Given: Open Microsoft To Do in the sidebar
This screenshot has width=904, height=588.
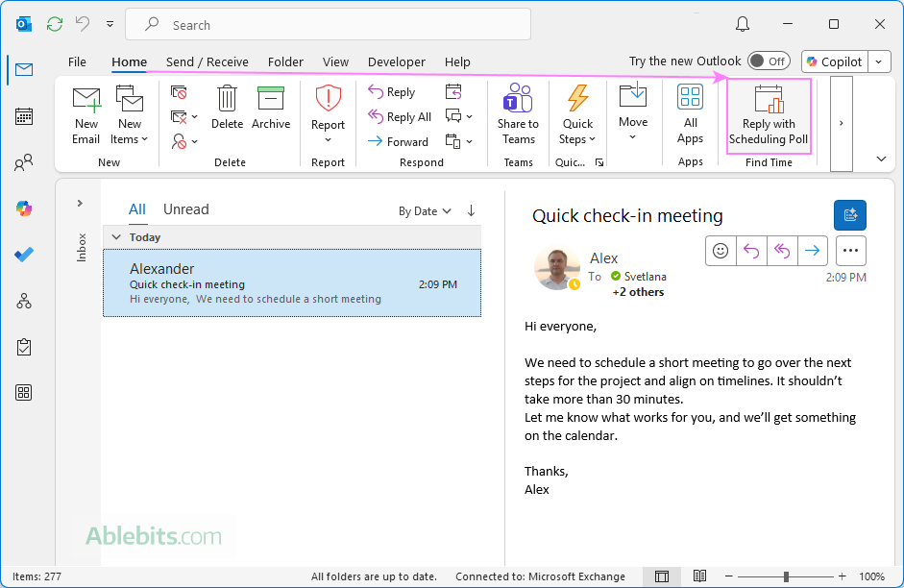Looking at the screenshot, I should [23, 254].
